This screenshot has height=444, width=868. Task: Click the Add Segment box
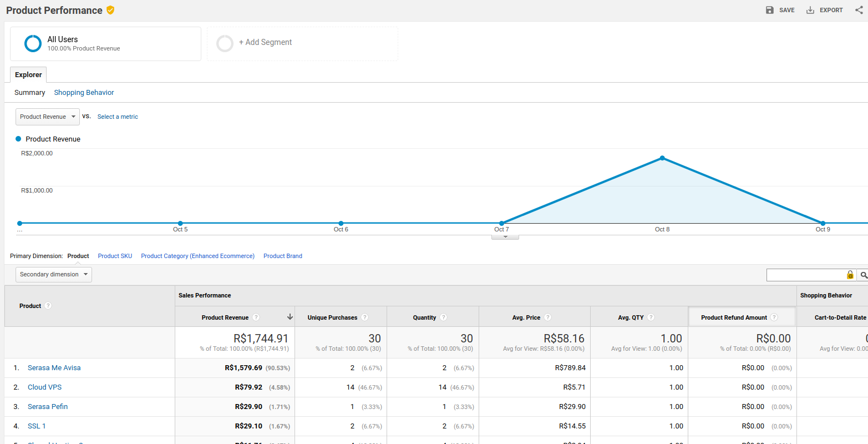point(302,43)
